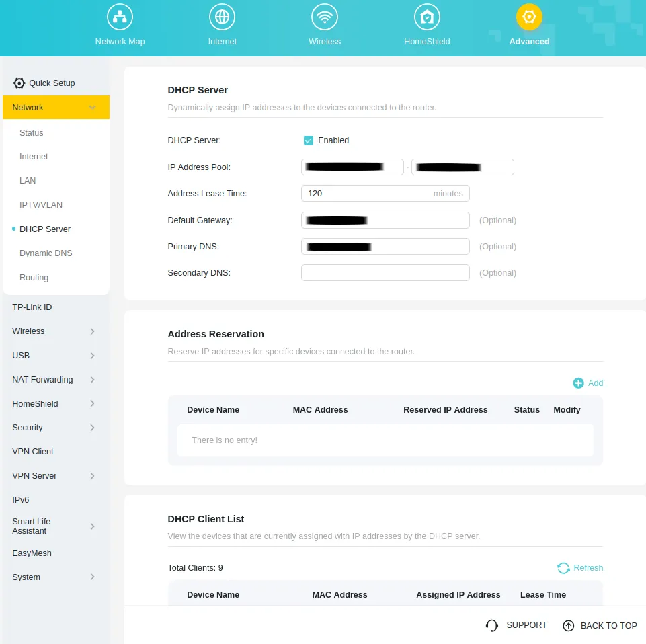Click the Back to Top arrow icon
This screenshot has width=646, height=644.
(x=569, y=626)
